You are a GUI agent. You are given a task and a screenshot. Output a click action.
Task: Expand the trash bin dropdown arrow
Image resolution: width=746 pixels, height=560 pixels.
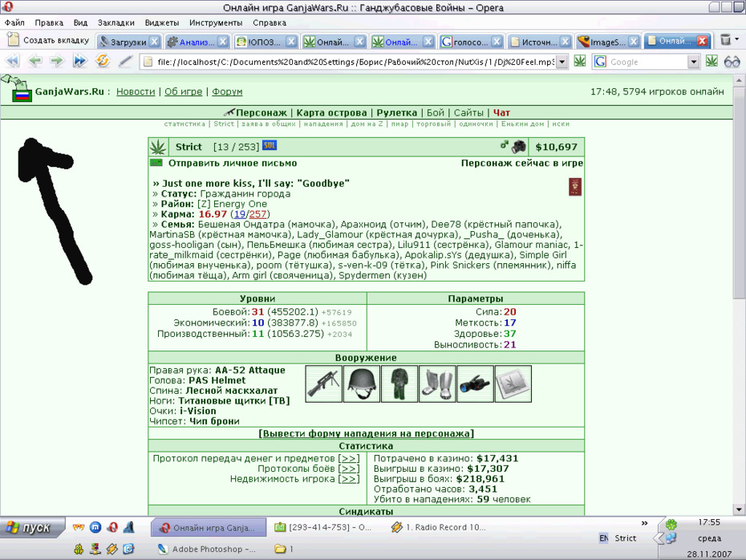(737, 39)
